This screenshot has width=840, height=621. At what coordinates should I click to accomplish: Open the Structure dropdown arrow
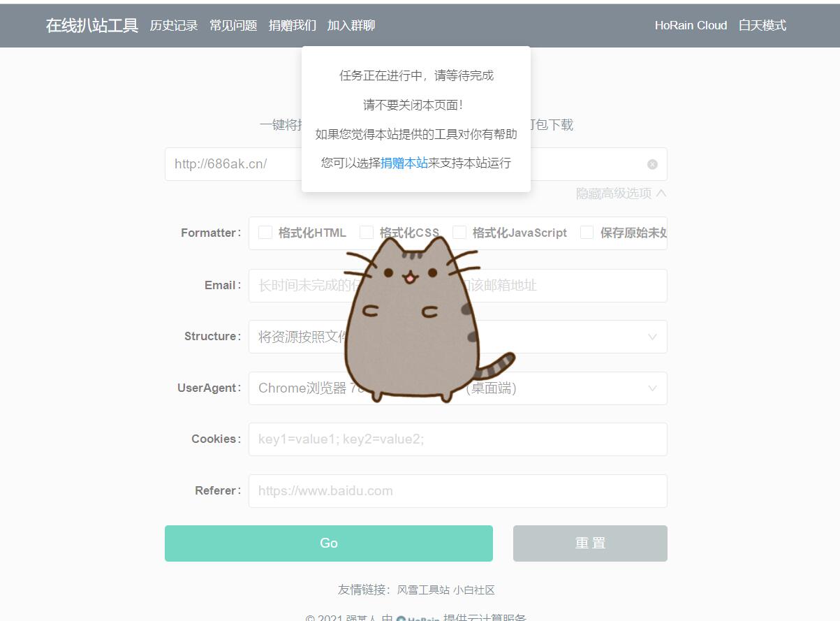(x=652, y=337)
